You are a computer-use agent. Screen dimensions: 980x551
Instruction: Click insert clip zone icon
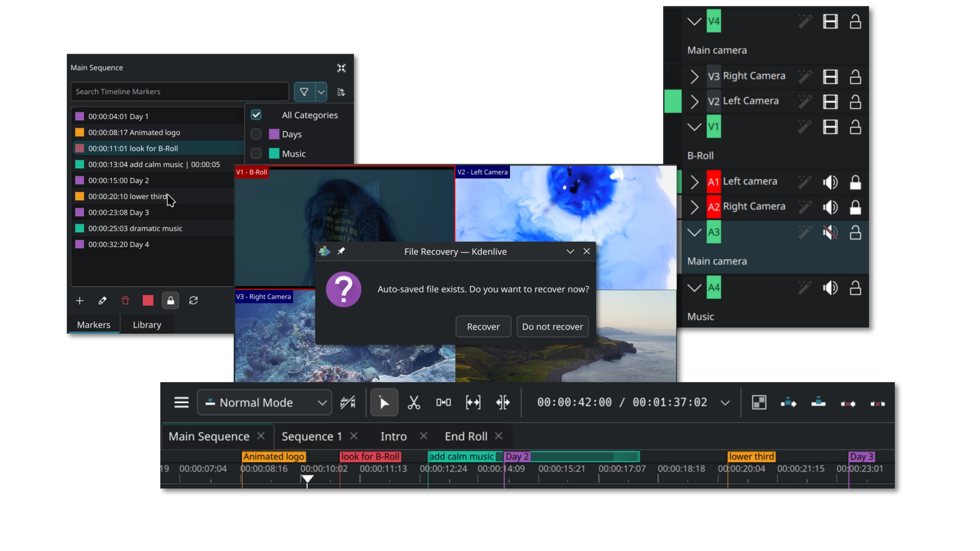(x=789, y=403)
